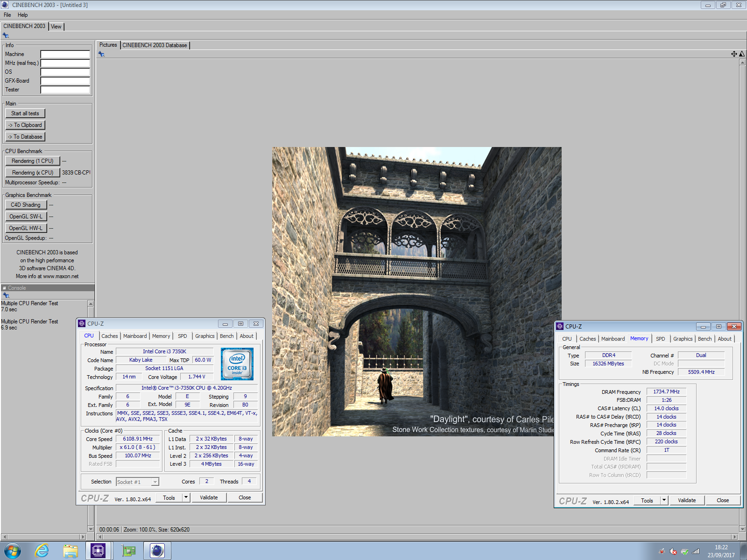This screenshot has height=560, width=747.
Task: Open the File menu
Action: [7, 15]
